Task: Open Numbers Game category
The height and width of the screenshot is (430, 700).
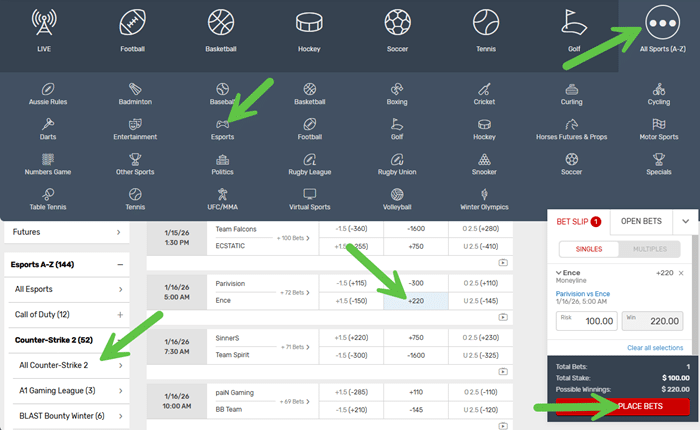Action: [x=48, y=163]
